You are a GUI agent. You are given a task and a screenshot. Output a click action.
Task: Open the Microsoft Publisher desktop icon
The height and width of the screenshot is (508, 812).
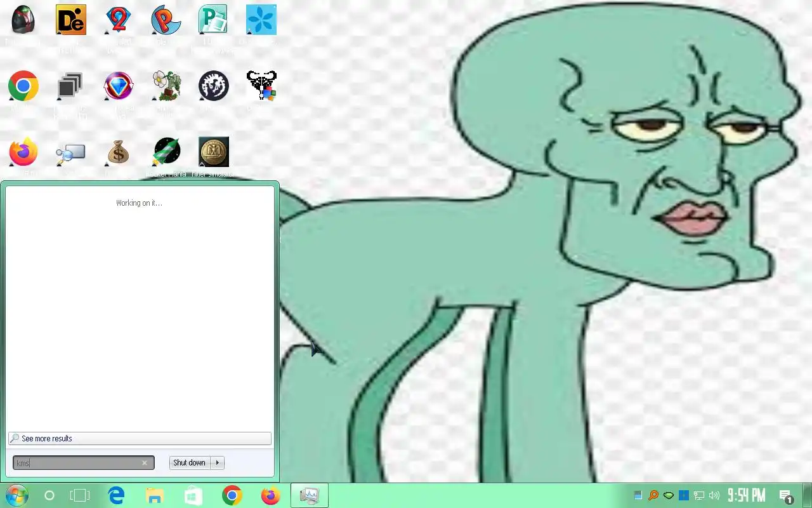213,20
